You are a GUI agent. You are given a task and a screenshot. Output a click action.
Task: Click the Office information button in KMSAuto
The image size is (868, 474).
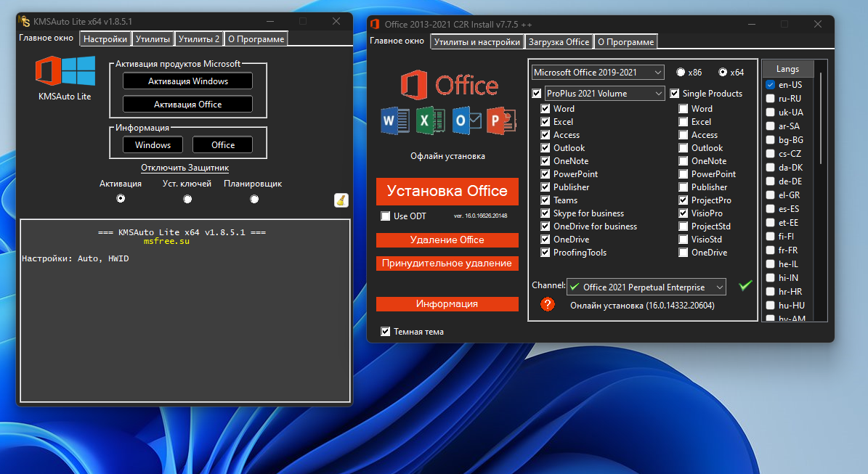[222, 145]
